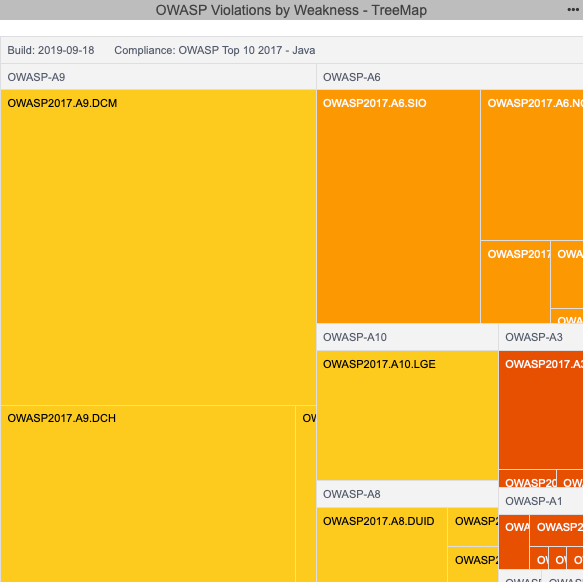The height and width of the screenshot is (582, 583).
Task: Select the large red tile under OWASP-A3
Action: coord(541,410)
